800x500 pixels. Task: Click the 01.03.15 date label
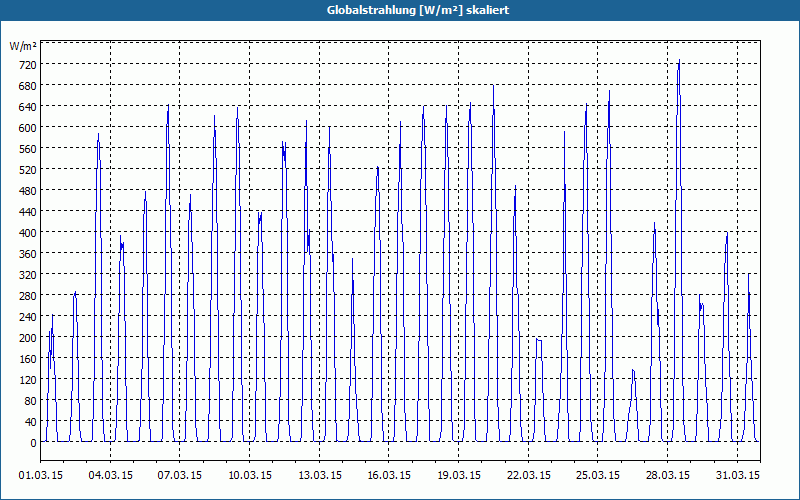pos(41,475)
